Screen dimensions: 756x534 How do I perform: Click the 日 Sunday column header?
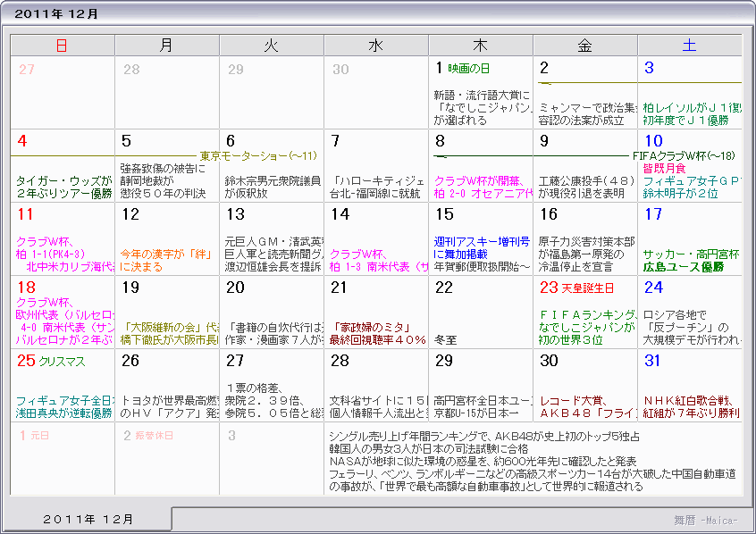tap(63, 46)
